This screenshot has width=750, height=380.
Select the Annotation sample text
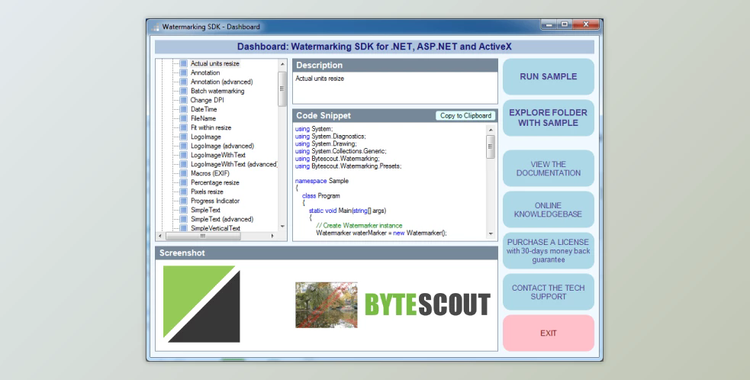(205, 73)
